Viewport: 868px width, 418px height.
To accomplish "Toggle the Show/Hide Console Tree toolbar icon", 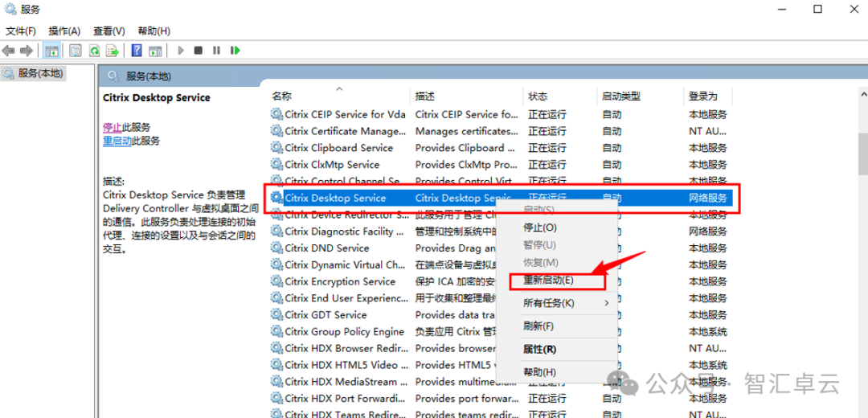I will point(51,51).
